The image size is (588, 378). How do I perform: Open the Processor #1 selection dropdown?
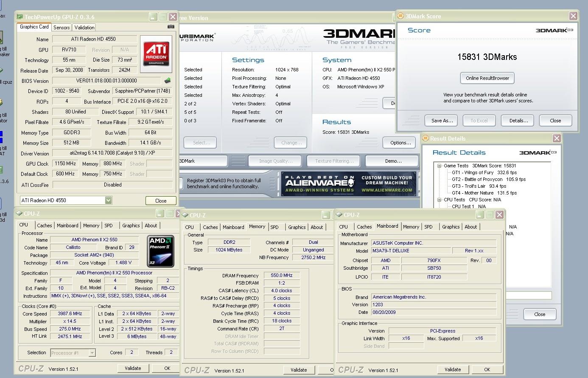pyautogui.click(x=92, y=353)
